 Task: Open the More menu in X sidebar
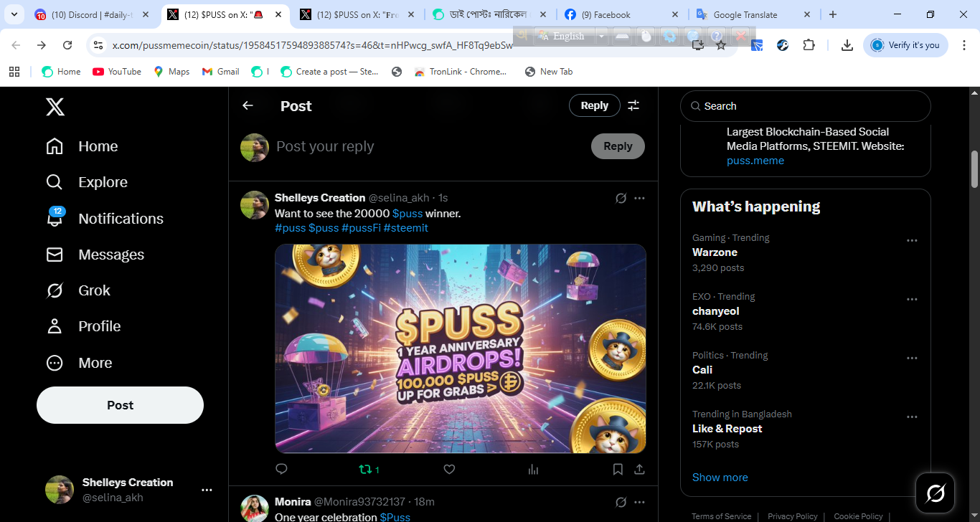tap(79, 363)
